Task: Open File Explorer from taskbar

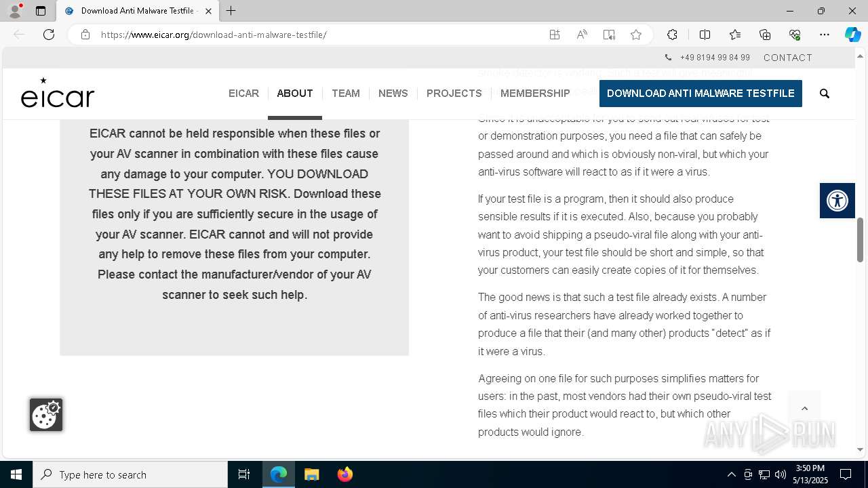Action: (x=312, y=474)
